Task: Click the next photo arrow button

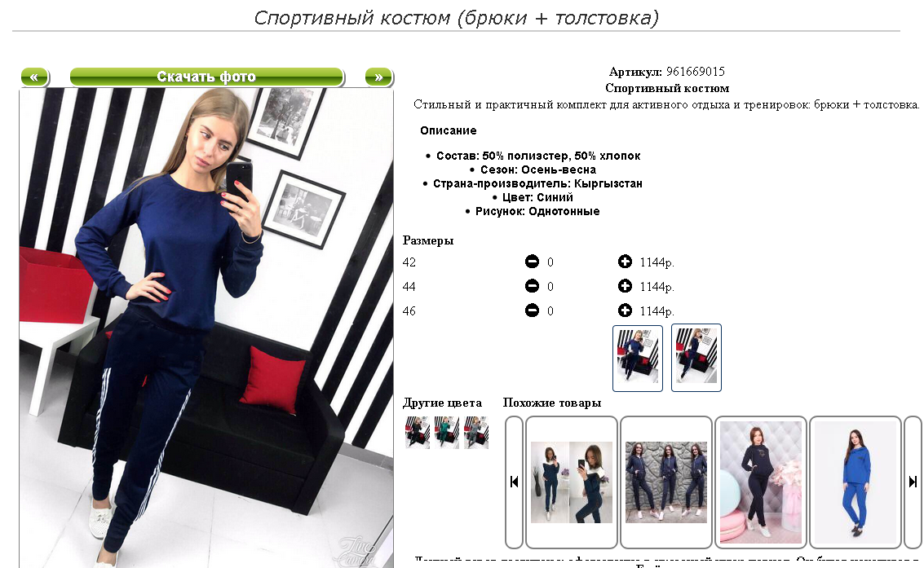Action: click(x=379, y=77)
